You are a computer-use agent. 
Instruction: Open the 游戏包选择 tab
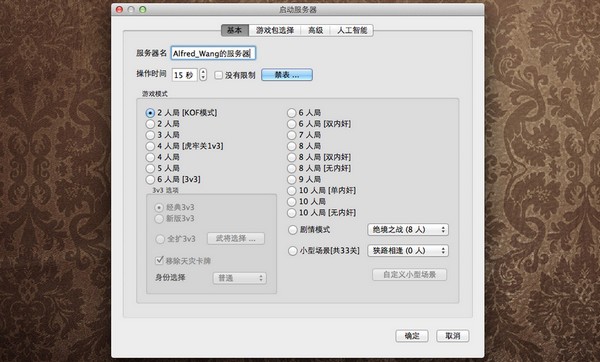click(x=275, y=30)
